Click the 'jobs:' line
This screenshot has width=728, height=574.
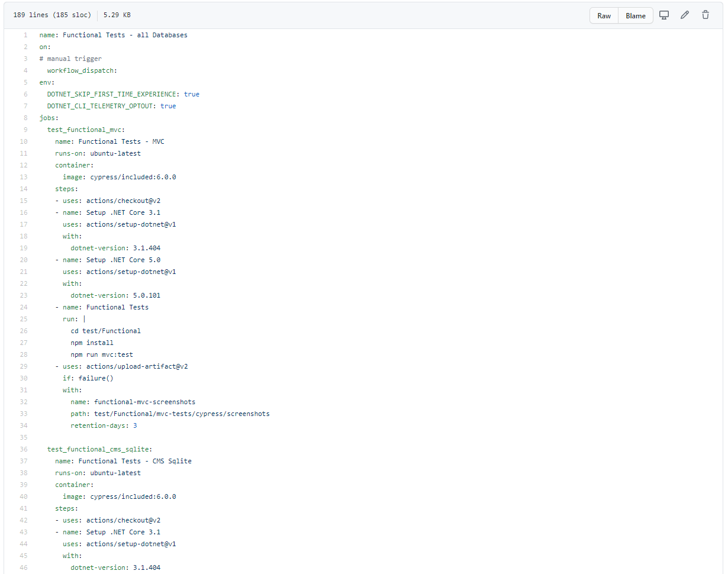pos(49,118)
